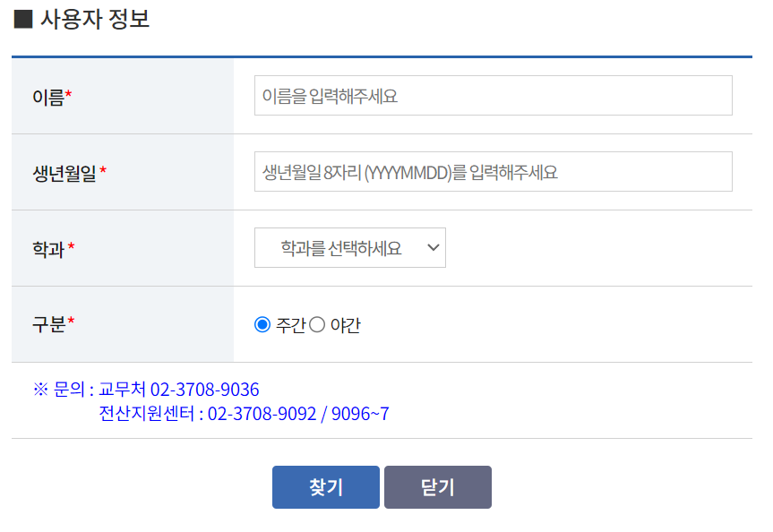Open the 학과 selection dropdown
Screen dimensions: 773x532
click(349, 247)
